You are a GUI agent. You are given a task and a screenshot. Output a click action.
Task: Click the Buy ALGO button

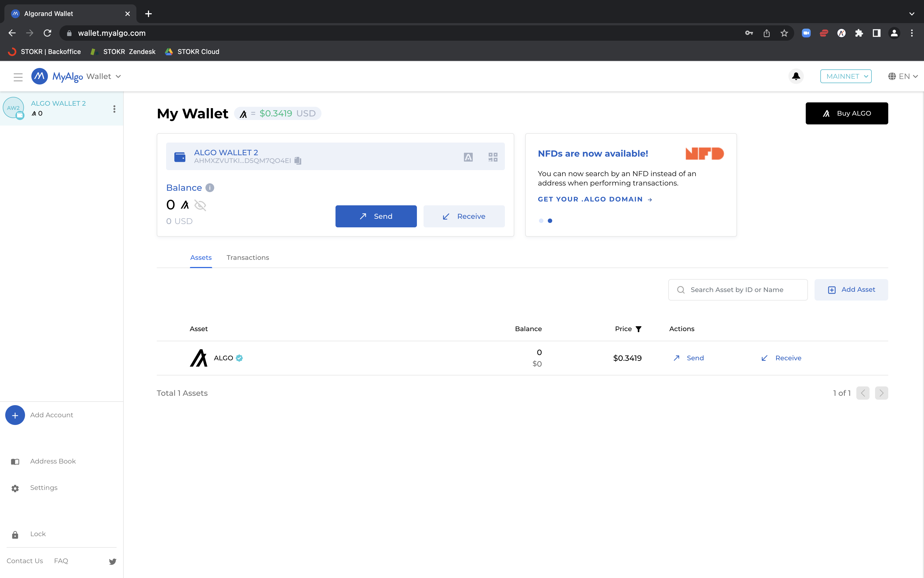[x=846, y=113]
